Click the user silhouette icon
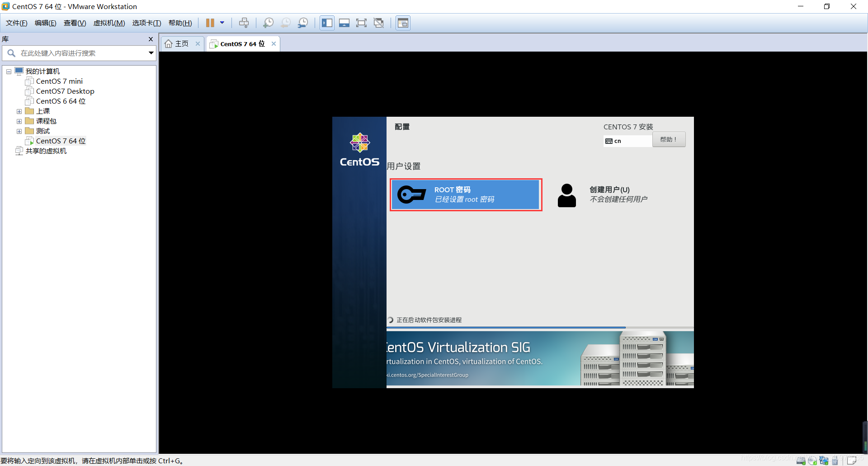Screen dimensions: 868x466 click(x=567, y=195)
